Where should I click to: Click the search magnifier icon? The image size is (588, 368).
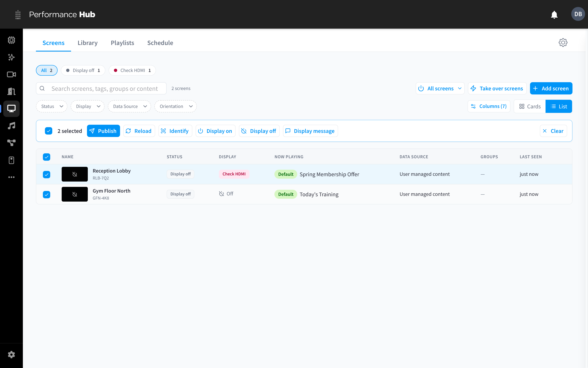(x=42, y=88)
